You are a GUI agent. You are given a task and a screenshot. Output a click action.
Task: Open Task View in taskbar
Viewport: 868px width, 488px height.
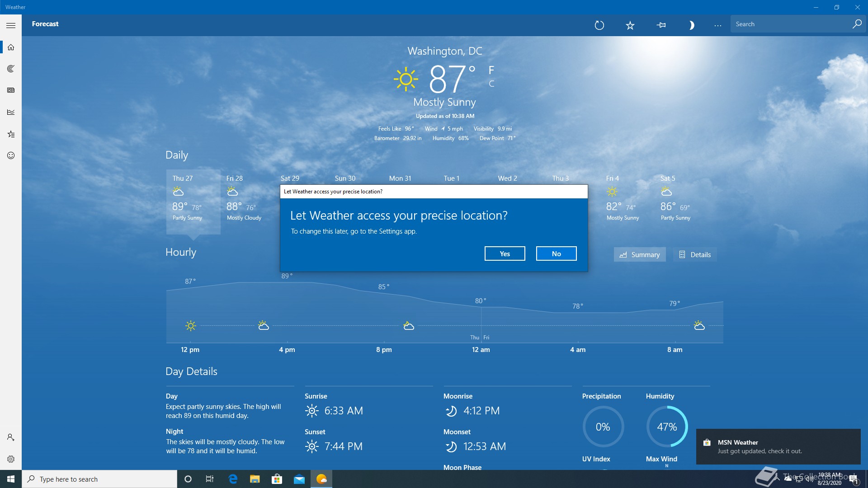click(x=210, y=479)
